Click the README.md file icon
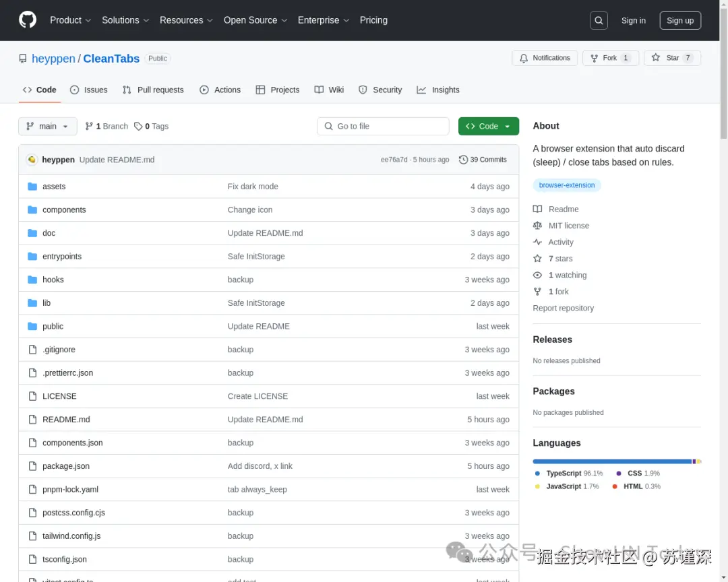This screenshot has height=582, width=728. [x=32, y=419]
